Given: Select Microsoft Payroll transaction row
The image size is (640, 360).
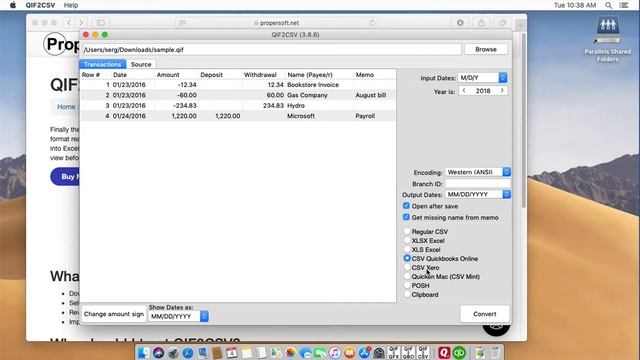Looking at the screenshot, I should (238, 116).
